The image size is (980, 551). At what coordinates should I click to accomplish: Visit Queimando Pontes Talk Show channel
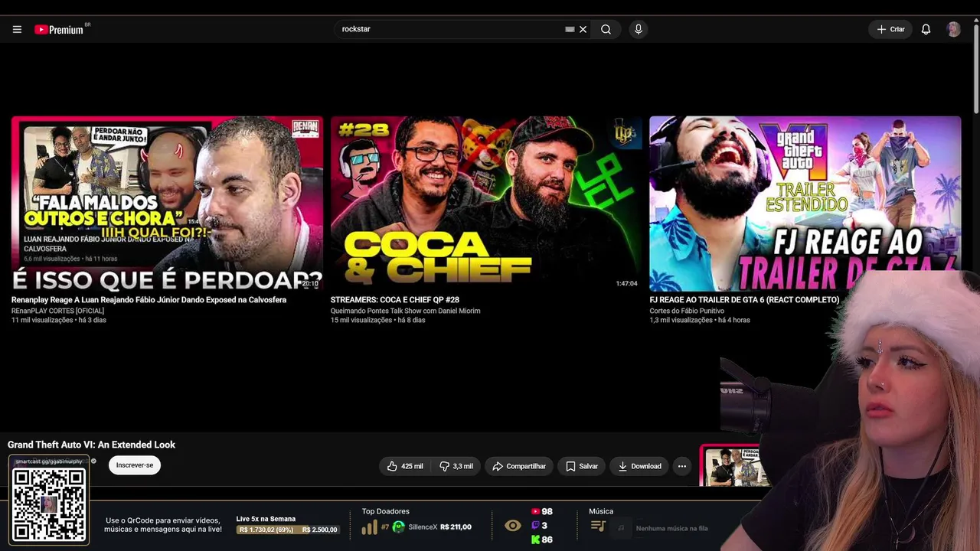(x=405, y=311)
